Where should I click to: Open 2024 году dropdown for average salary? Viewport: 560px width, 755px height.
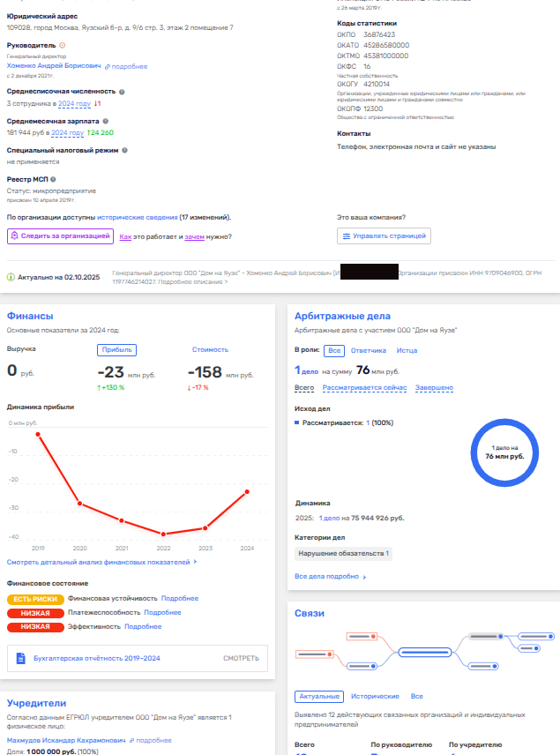pyautogui.click(x=67, y=133)
